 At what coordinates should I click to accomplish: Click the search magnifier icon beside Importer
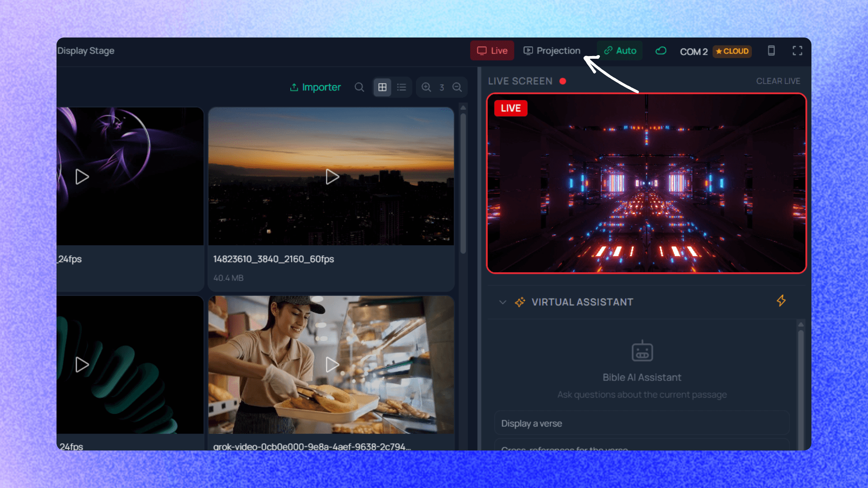coord(359,87)
